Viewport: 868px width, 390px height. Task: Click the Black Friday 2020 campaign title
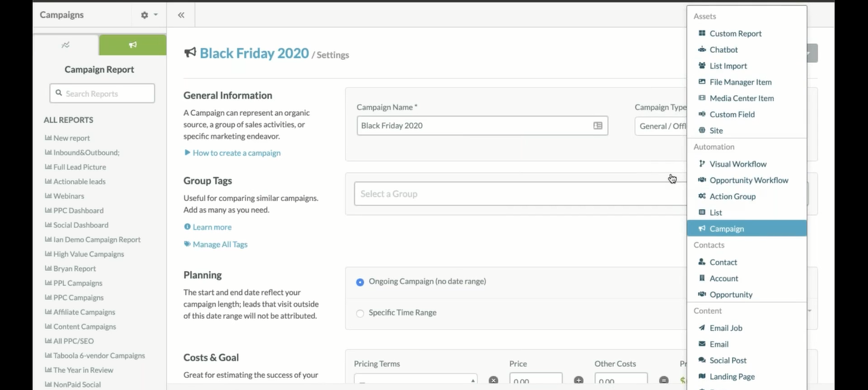254,53
